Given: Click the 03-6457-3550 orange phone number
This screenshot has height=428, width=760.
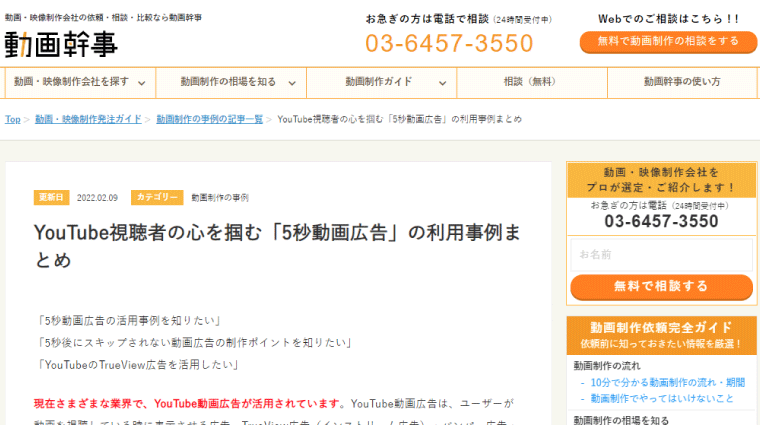Looking at the screenshot, I should [x=449, y=43].
